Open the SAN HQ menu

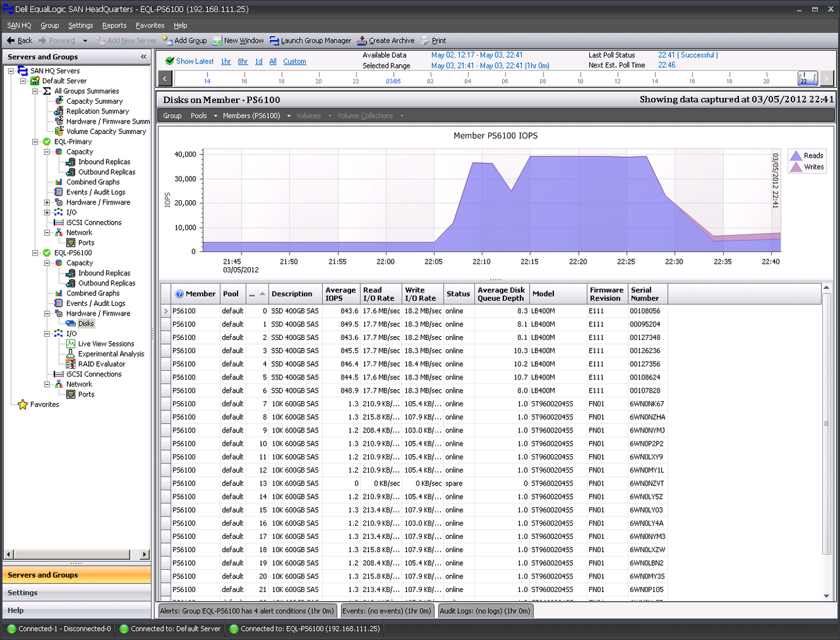[x=19, y=26]
